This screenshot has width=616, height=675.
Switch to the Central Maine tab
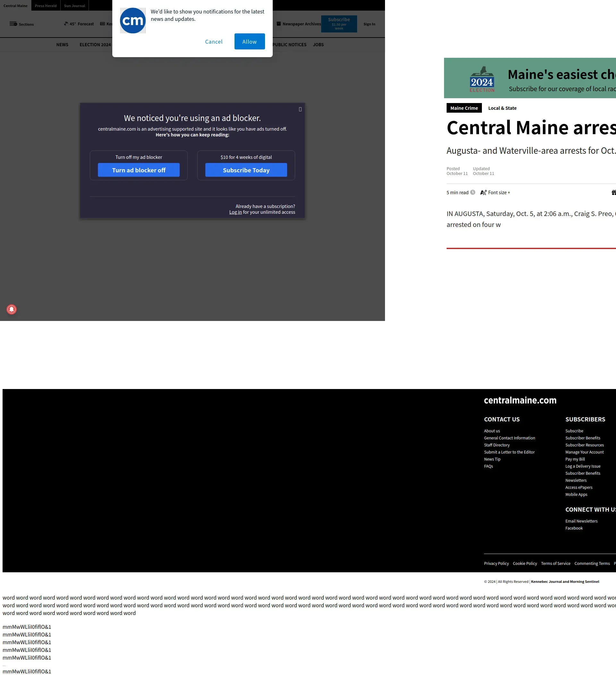coord(16,6)
